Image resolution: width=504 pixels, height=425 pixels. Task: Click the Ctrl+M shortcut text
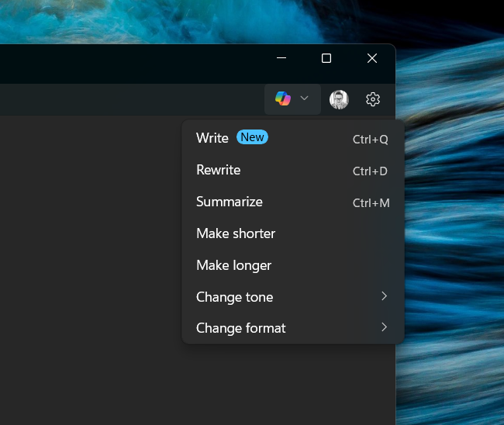(x=371, y=203)
